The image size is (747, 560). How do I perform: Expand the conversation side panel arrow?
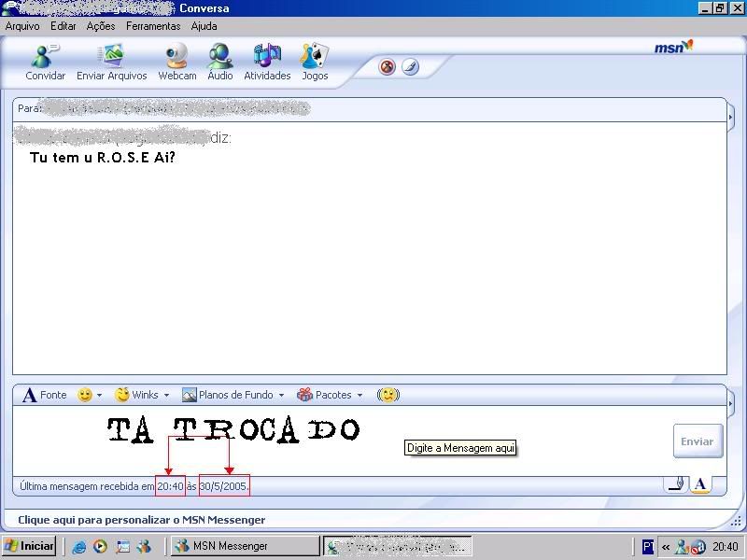tap(731, 116)
